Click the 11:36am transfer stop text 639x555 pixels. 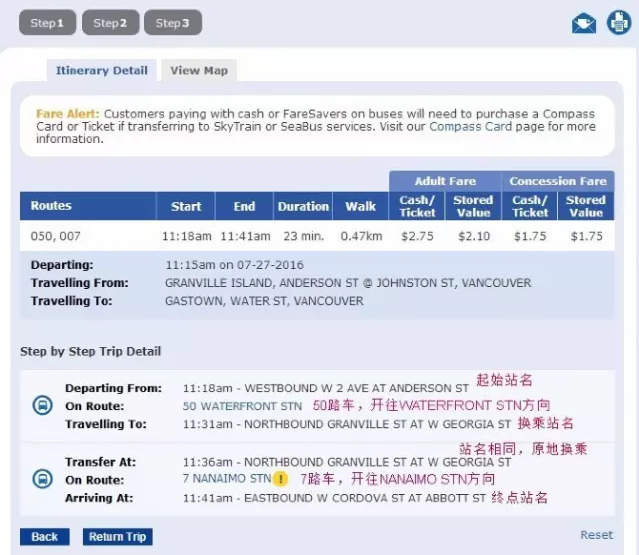click(x=346, y=462)
